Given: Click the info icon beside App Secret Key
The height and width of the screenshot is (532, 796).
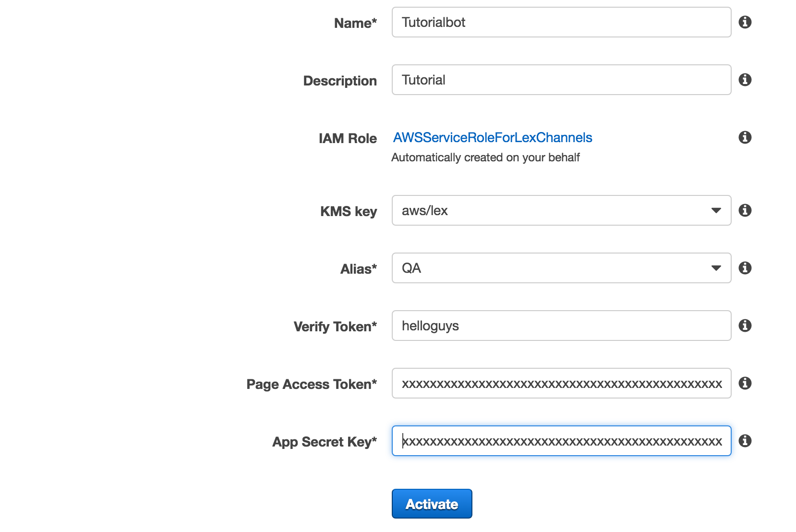Looking at the screenshot, I should (x=745, y=441).
